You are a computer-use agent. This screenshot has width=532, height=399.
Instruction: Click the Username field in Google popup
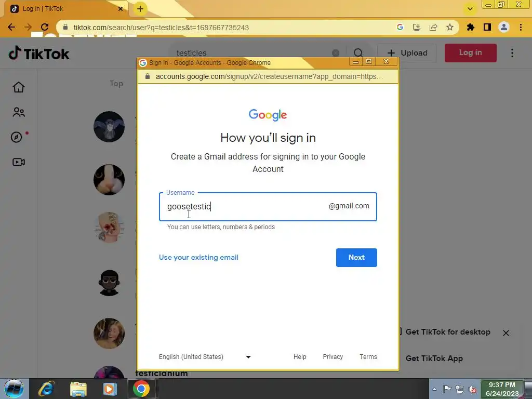pos(268,207)
